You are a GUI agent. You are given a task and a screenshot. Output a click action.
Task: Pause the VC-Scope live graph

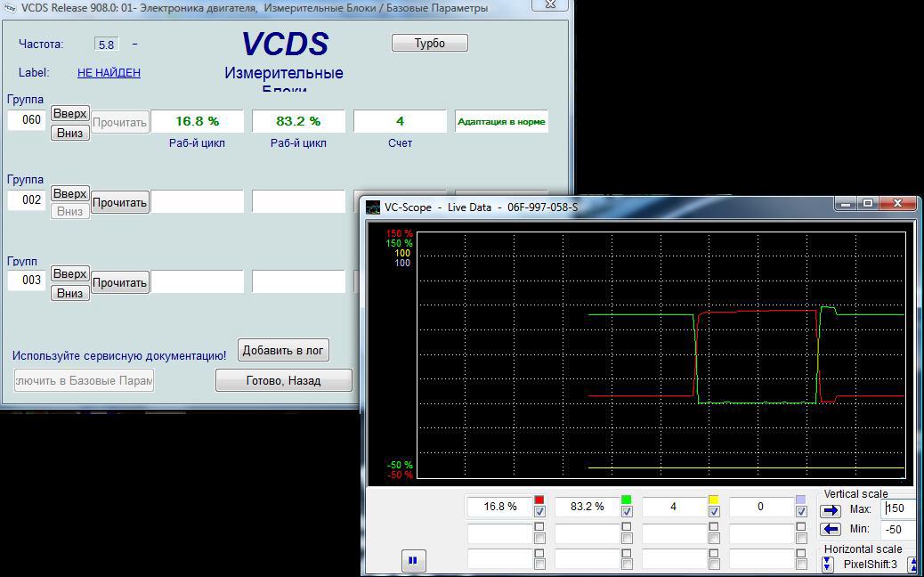412,560
